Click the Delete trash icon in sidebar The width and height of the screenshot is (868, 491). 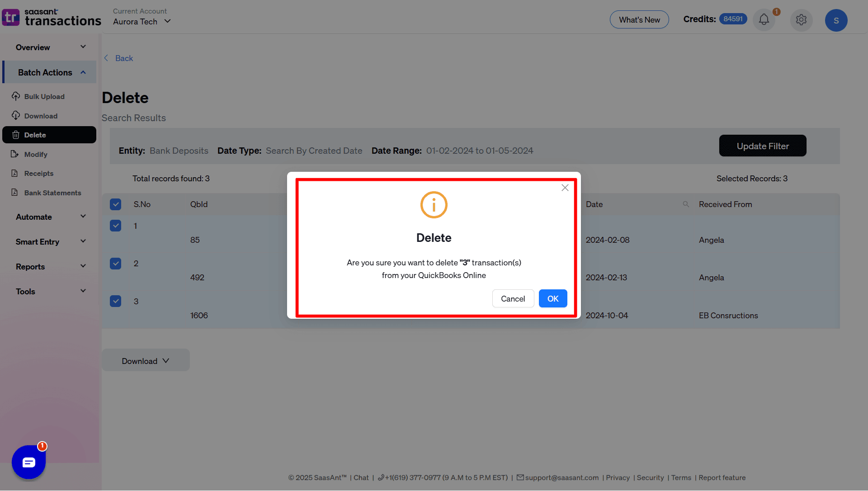point(16,135)
